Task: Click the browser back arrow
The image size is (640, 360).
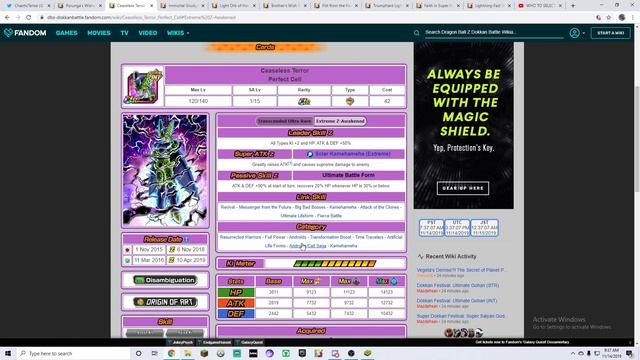Action: tap(7, 18)
